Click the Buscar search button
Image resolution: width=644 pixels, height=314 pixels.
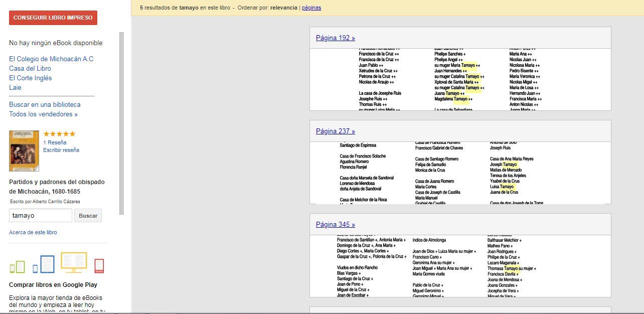pyautogui.click(x=88, y=216)
